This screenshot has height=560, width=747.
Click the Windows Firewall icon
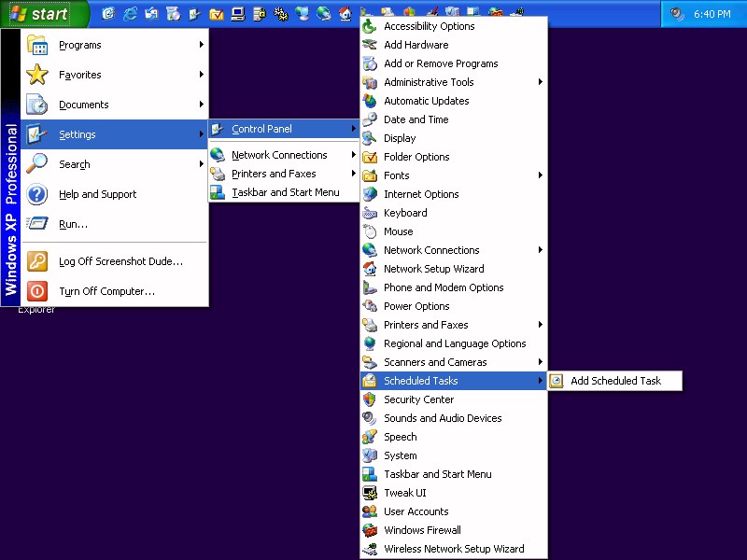370,530
